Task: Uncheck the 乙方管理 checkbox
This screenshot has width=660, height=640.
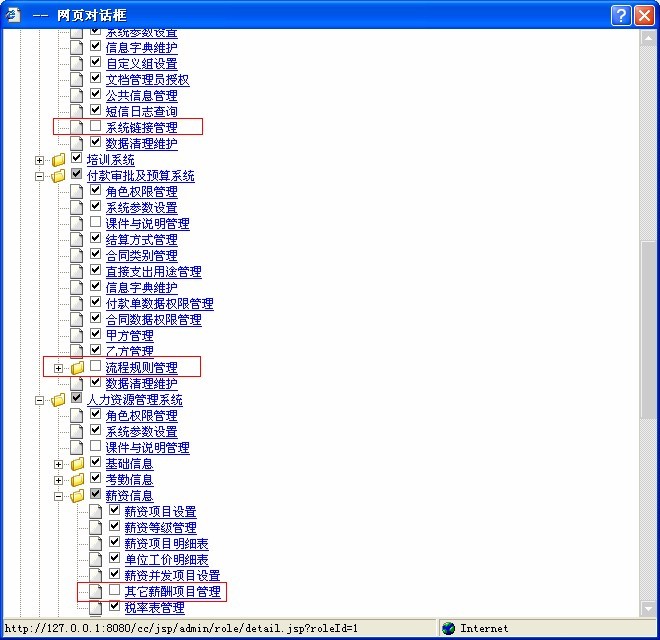Action: pyautogui.click(x=96, y=349)
